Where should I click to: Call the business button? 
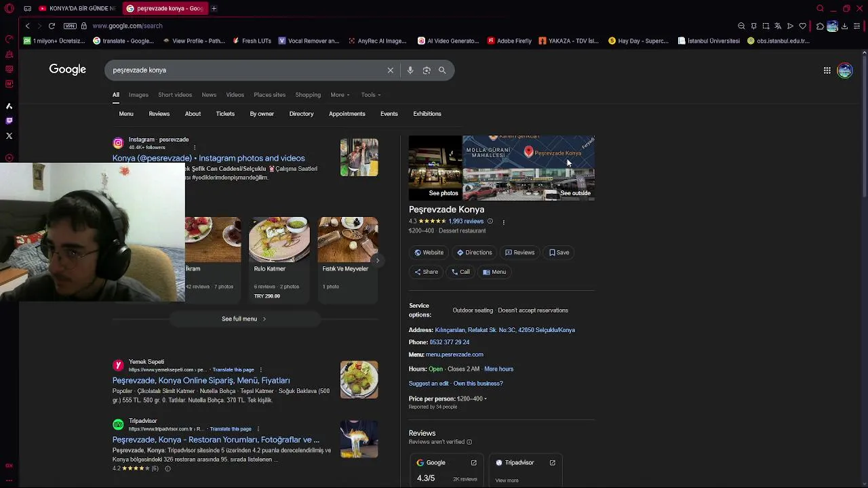(x=460, y=272)
